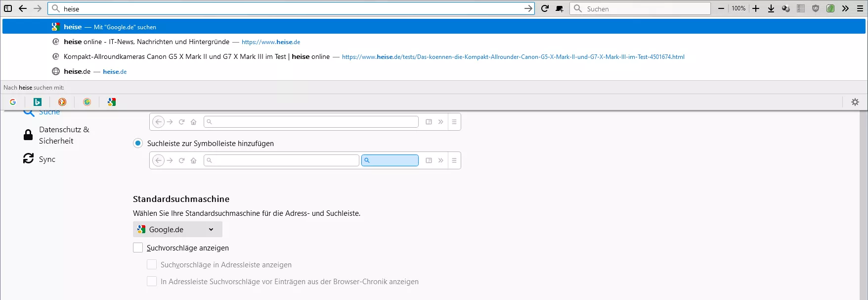Click the three-spheres extension icon
Image resolution: width=868 pixels, height=300 pixels.
[x=786, y=8]
